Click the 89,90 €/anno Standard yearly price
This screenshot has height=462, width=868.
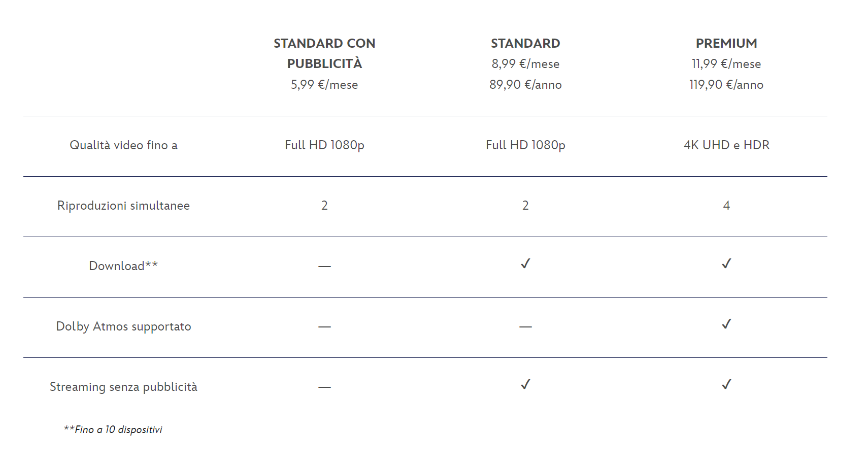click(x=525, y=85)
